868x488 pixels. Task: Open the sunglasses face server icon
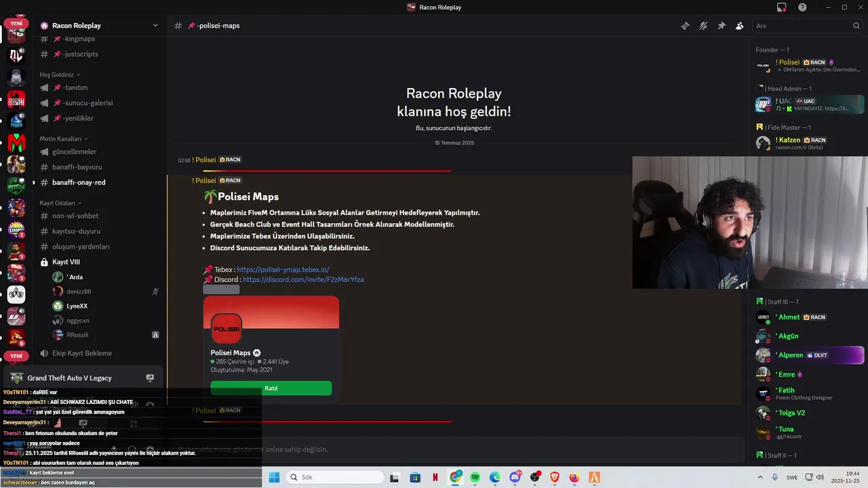coord(16,294)
